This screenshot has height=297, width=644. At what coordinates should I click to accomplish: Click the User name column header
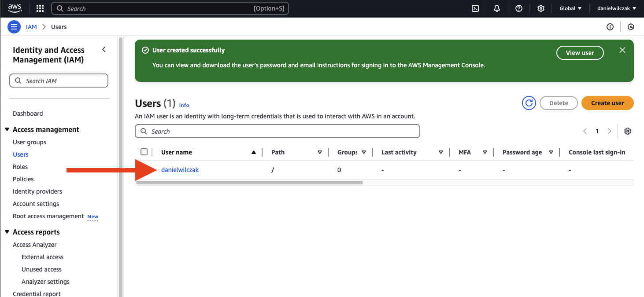tap(177, 152)
